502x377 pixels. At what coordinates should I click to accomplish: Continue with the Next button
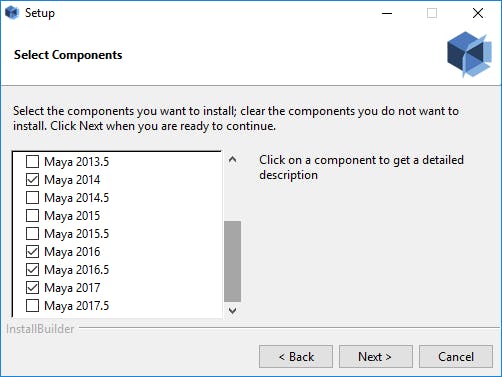(x=376, y=357)
